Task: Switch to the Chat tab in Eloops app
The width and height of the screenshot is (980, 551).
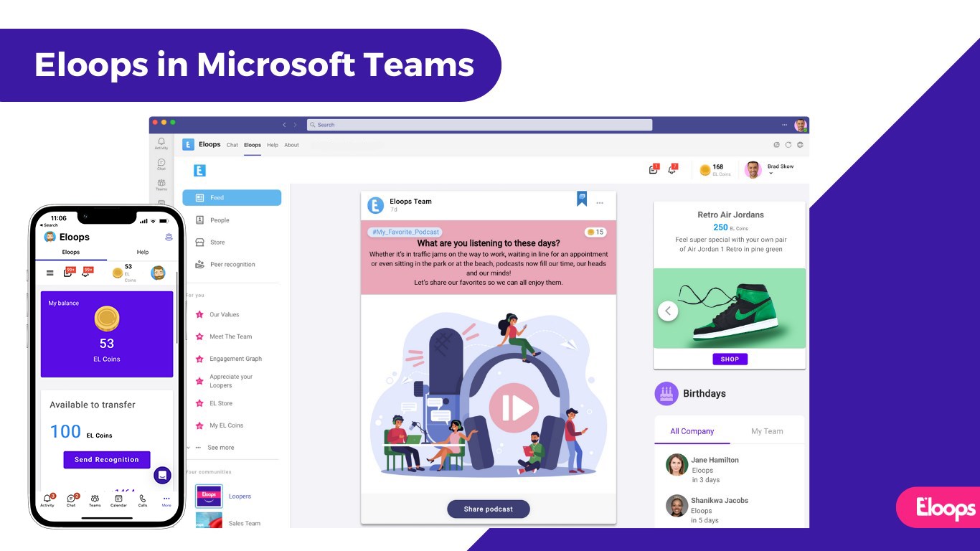Action: pyautogui.click(x=232, y=145)
